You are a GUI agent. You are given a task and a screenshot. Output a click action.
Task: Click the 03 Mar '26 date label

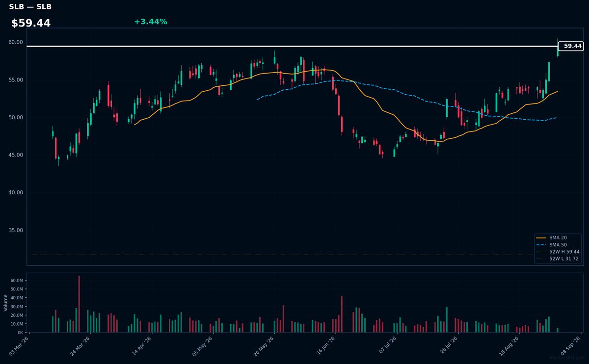(19, 346)
